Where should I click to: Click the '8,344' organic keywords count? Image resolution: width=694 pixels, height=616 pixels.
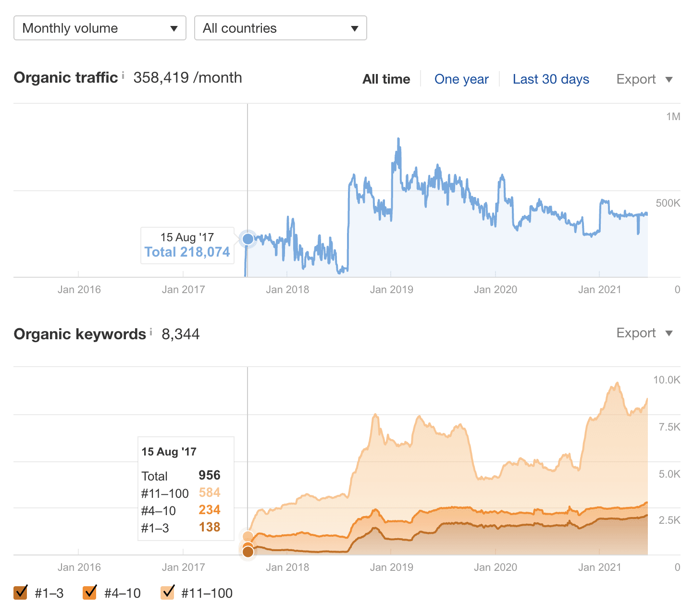(181, 334)
